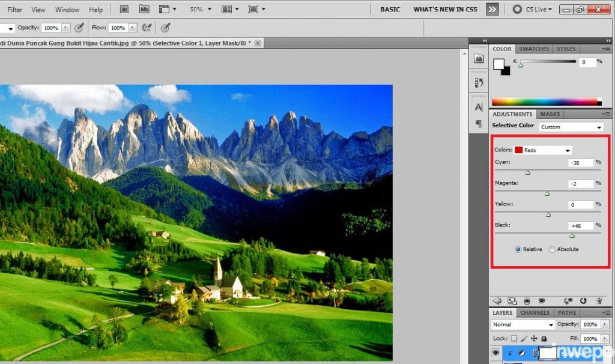Open the CS Live dropdown menu
615x364 pixels.
539,9
